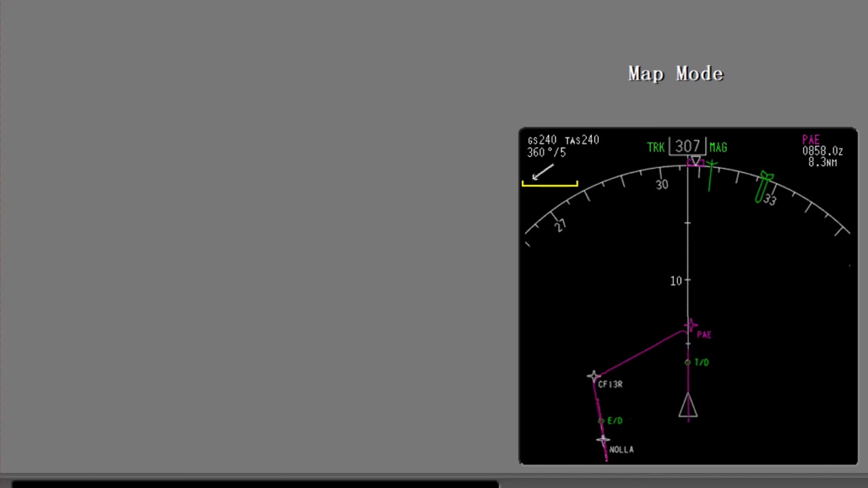Click the TAS240 airspeed readout
Image resolution: width=868 pixels, height=488 pixels.
pos(582,140)
